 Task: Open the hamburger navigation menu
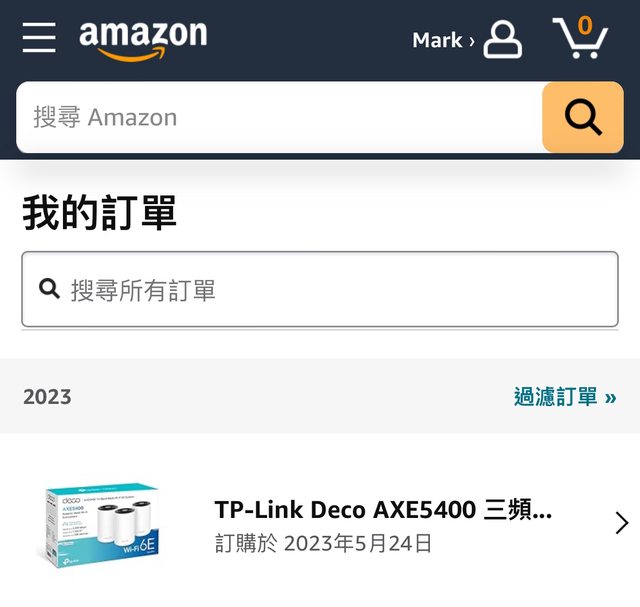39,38
